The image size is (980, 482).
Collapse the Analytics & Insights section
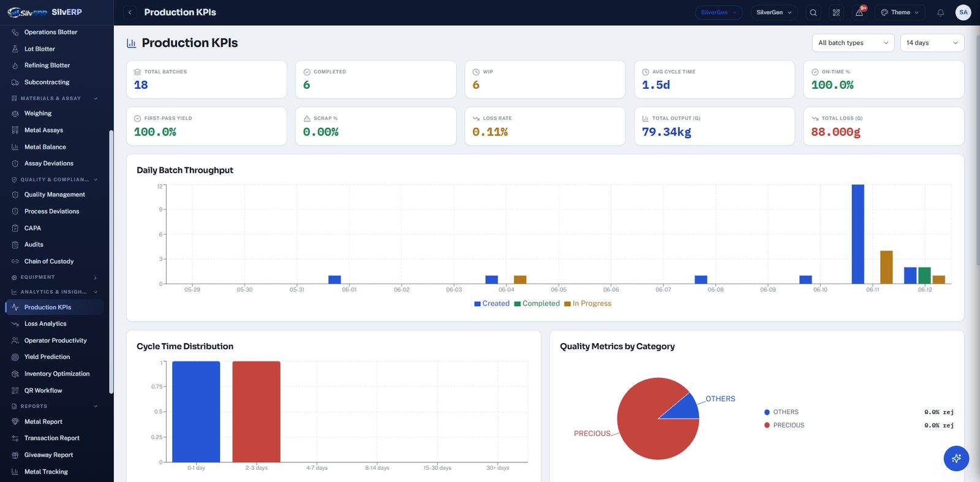tap(55, 292)
